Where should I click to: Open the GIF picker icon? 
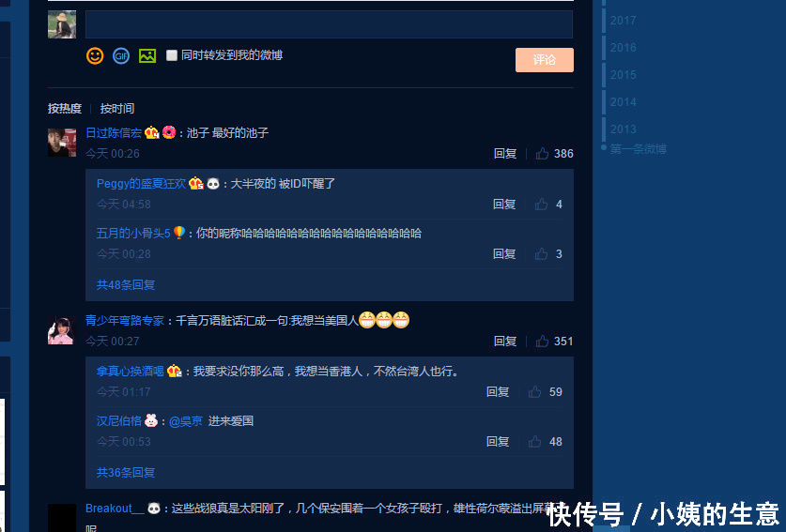click(x=121, y=55)
